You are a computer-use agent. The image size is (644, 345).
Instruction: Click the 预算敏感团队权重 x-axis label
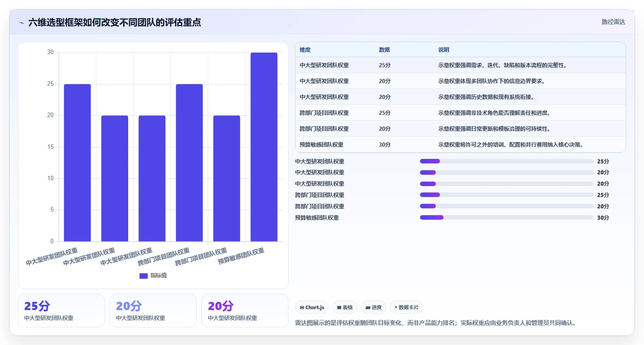coord(241,256)
